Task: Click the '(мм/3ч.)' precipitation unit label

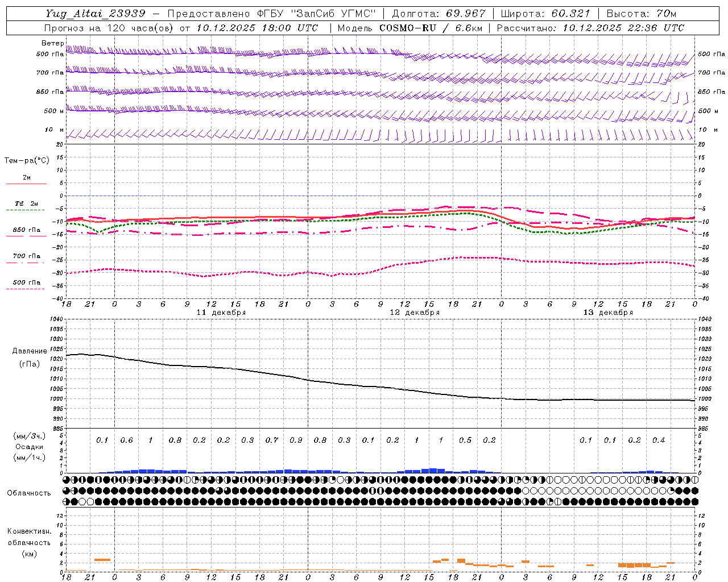Action: 30,436
